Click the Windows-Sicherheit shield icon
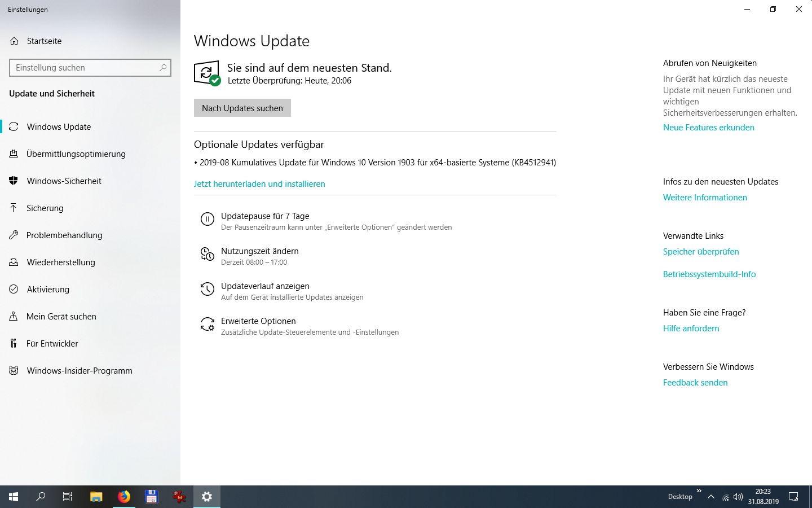 pos(14,181)
